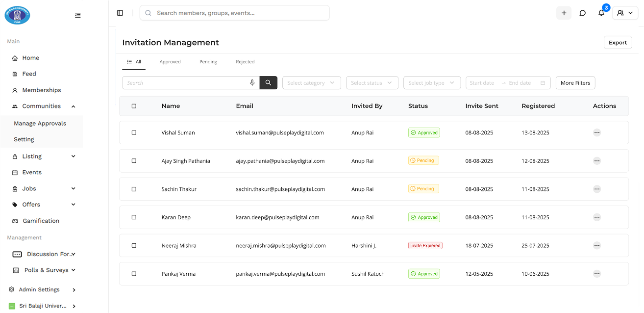This screenshot has height=313, width=644.
Task: Click the More Filters button
Action: pyautogui.click(x=575, y=83)
